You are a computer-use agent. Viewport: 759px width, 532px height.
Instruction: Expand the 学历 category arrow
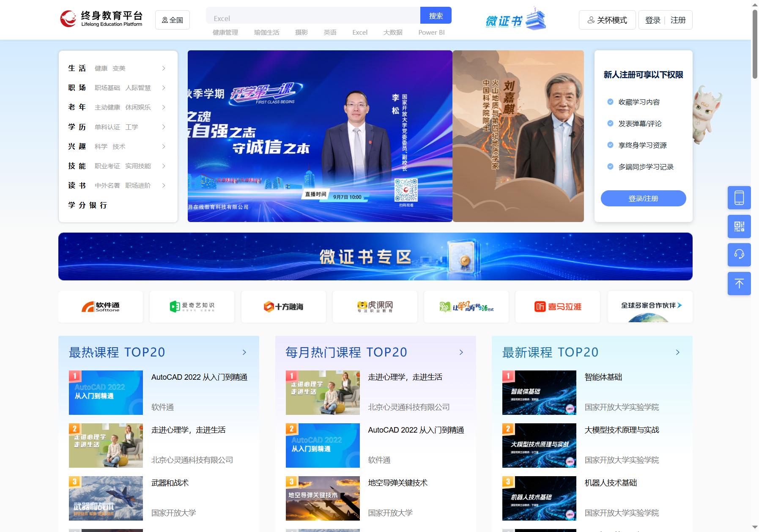164,127
